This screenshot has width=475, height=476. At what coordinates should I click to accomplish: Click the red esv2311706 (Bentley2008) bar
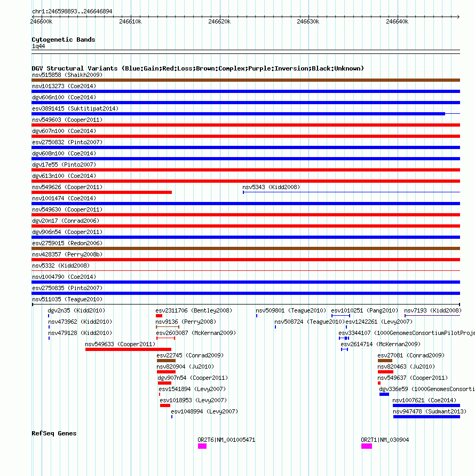(x=159, y=316)
